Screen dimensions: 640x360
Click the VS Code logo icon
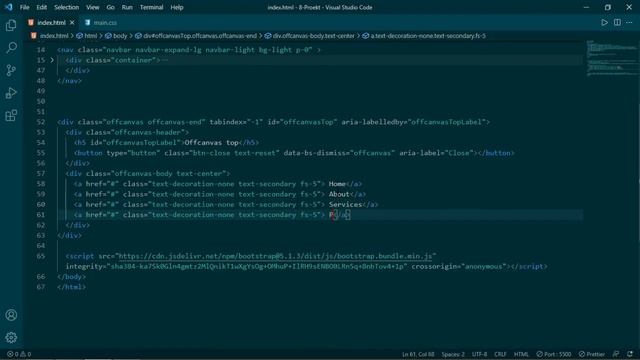pyautogui.click(x=9, y=7)
